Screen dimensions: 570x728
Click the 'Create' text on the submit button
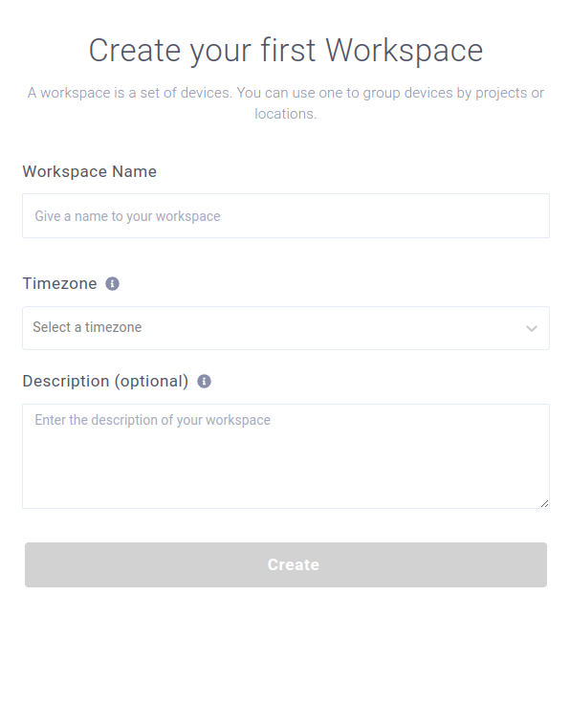click(x=294, y=564)
